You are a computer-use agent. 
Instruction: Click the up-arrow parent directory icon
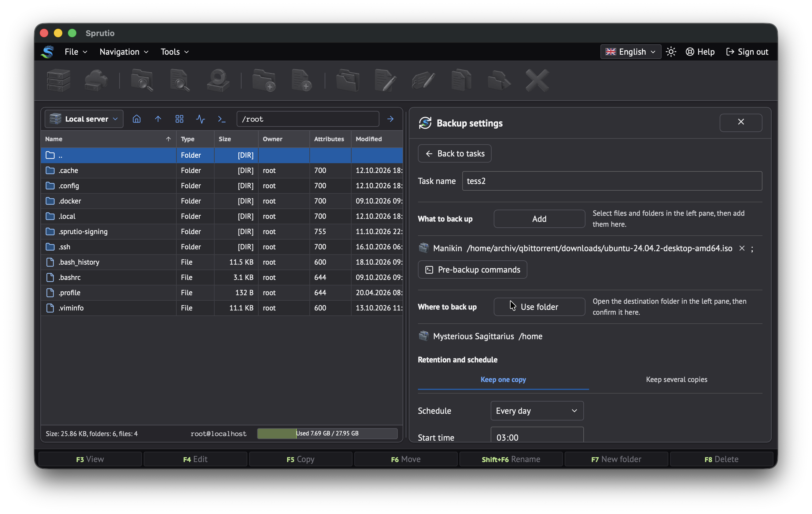point(158,119)
